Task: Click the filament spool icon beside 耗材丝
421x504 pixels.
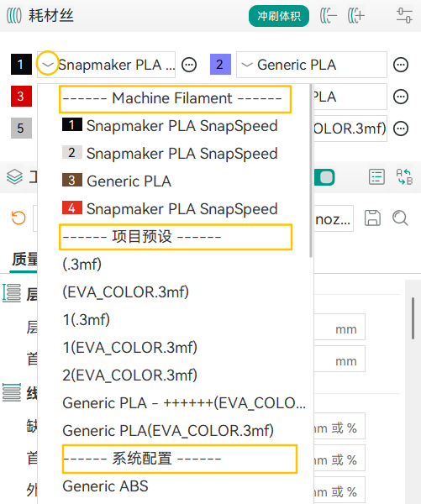Action: coord(14,15)
